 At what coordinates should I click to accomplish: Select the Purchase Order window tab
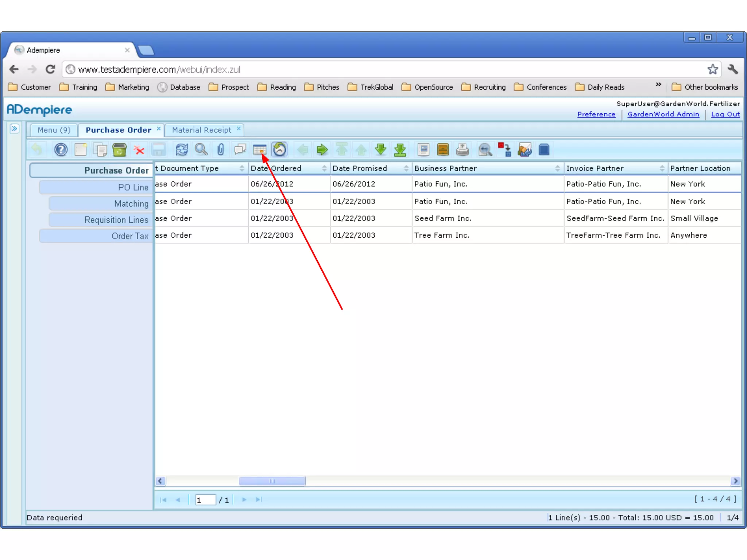tap(119, 130)
